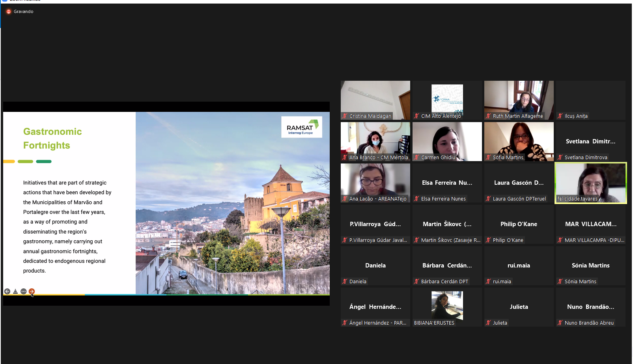Select Carmen Ghidiu's camera video
Image resolution: width=633 pixels, height=364 pixels.
pos(447,141)
